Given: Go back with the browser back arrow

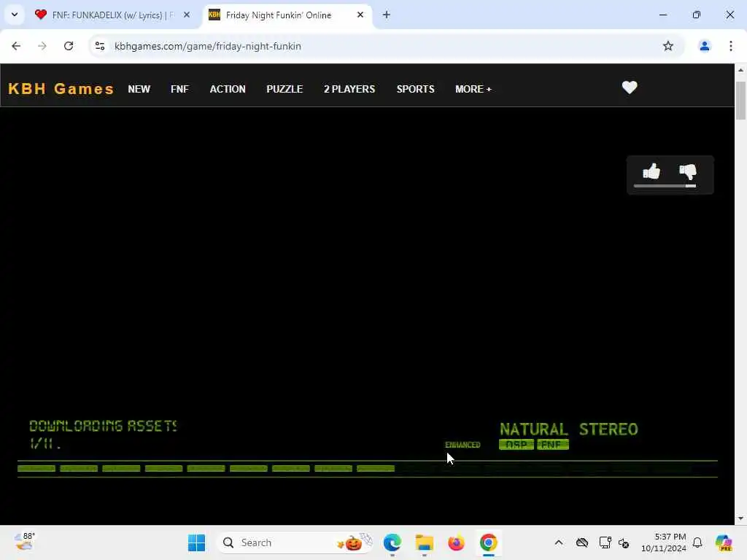Looking at the screenshot, I should pos(16,46).
